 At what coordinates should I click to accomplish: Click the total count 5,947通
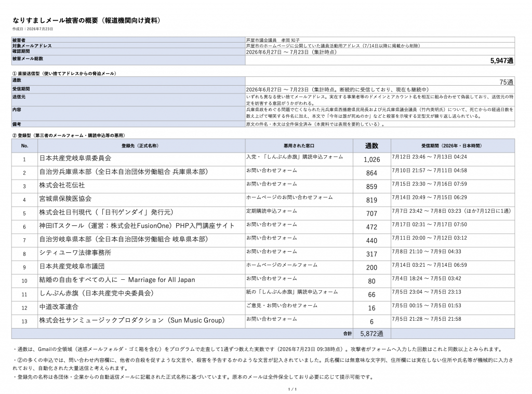502,61
